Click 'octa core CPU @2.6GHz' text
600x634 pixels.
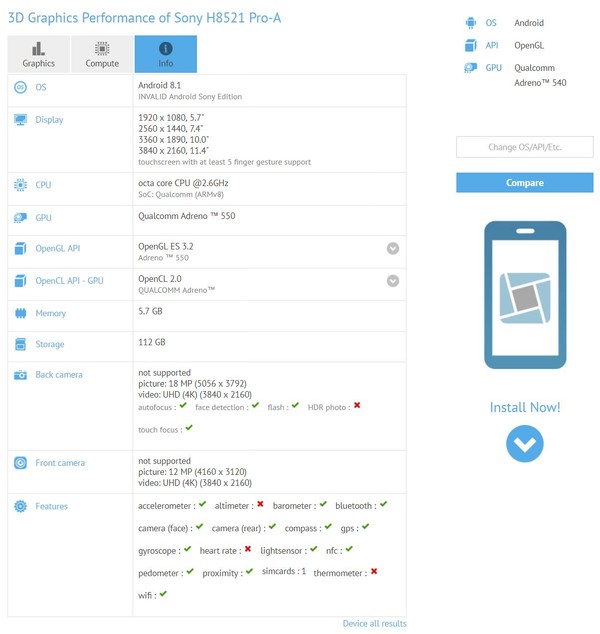[183, 183]
